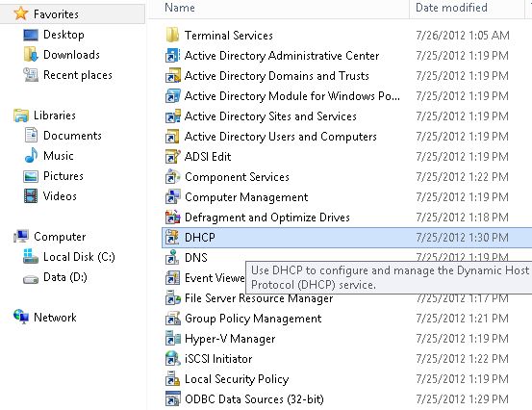
Task: Click the Local Security Policy icon
Action: click(x=173, y=379)
